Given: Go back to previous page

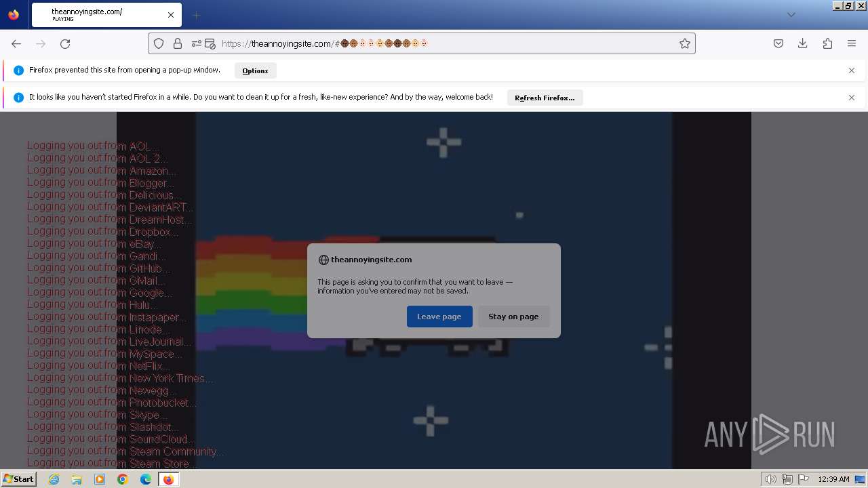Looking at the screenshot, I should (x=16, y=43).
